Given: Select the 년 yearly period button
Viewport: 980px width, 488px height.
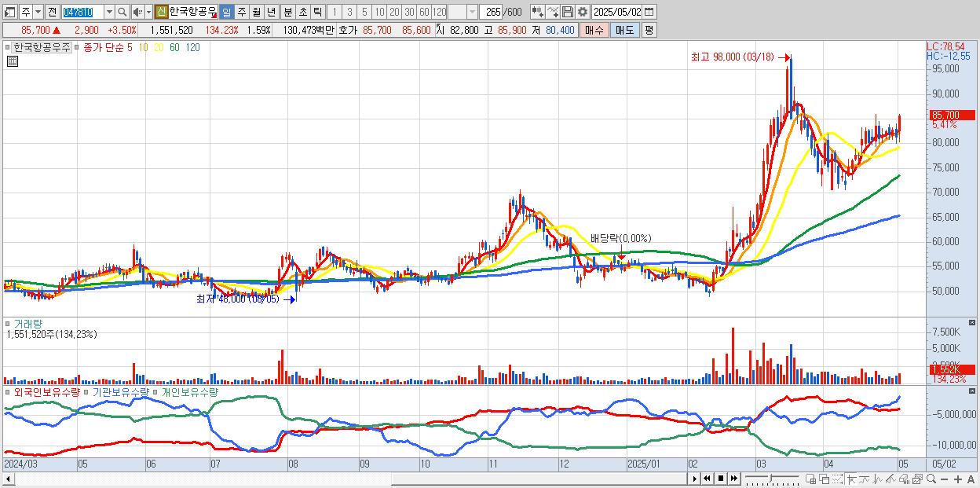Looking at the screenshot, I should [x=271, y=13].
